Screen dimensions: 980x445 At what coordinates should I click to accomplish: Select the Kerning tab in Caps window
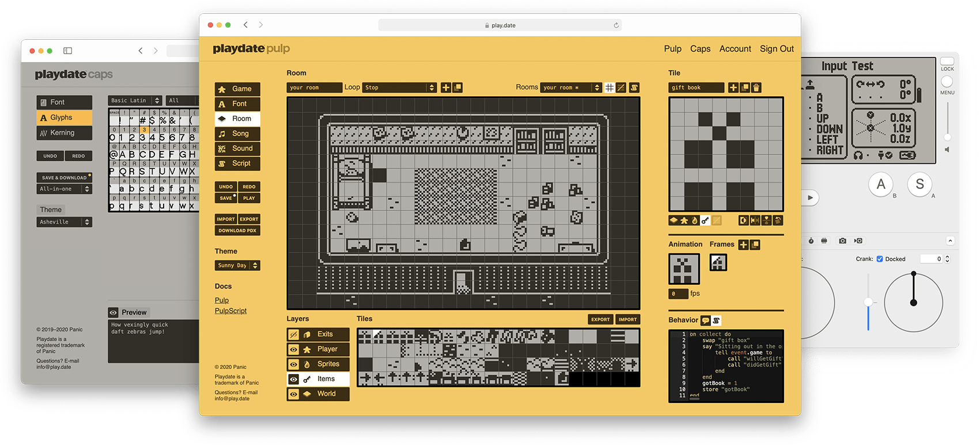click(x=65, y=133)
